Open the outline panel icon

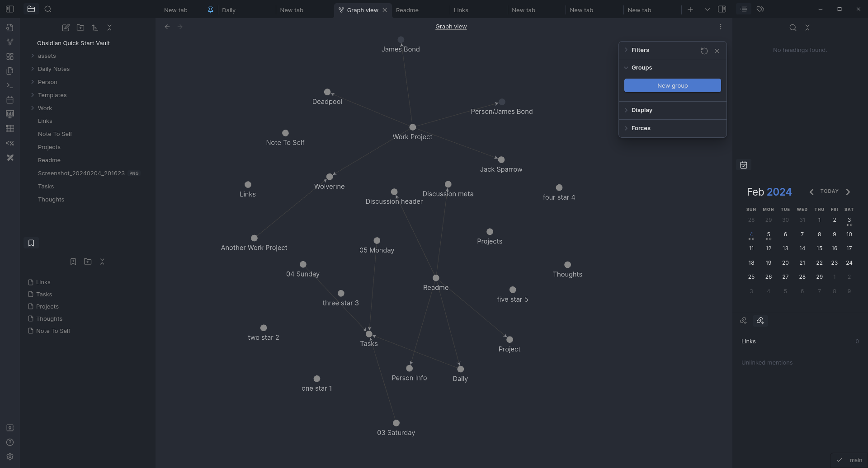coord(744,9)
